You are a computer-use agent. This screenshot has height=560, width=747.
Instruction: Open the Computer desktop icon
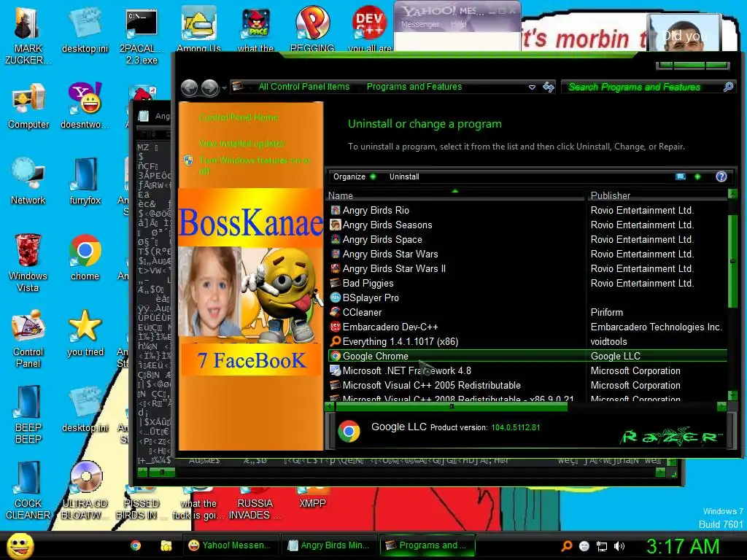coord(28,106)
